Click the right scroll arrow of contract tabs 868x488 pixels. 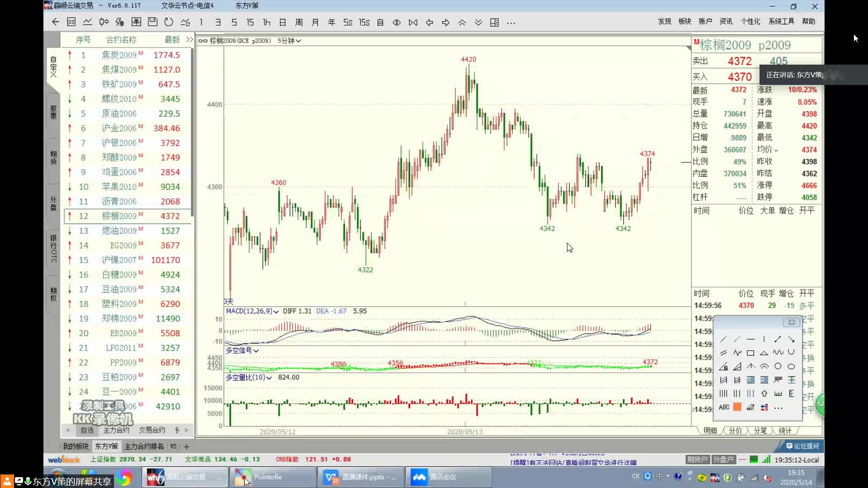(186, 430)
